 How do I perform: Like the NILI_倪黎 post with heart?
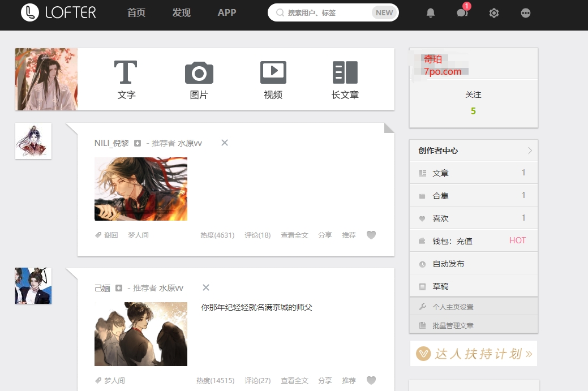tap(371, 235)
